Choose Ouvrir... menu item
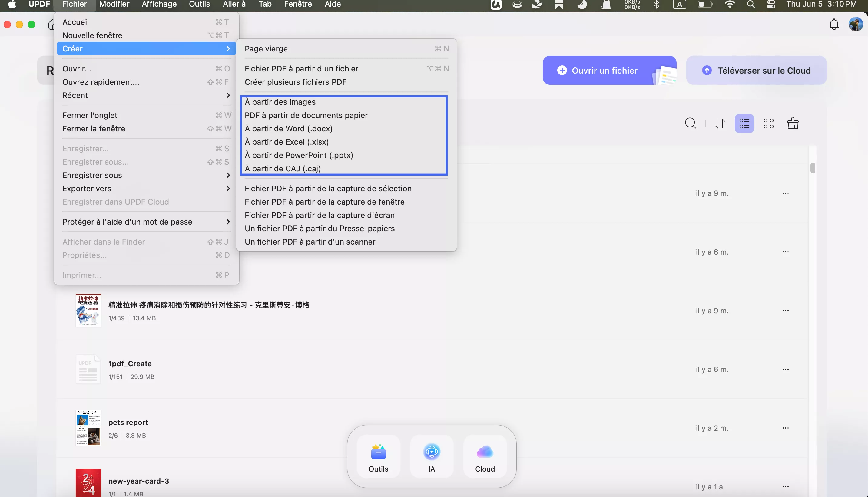 pyautogui.click(x=146, y=69)
